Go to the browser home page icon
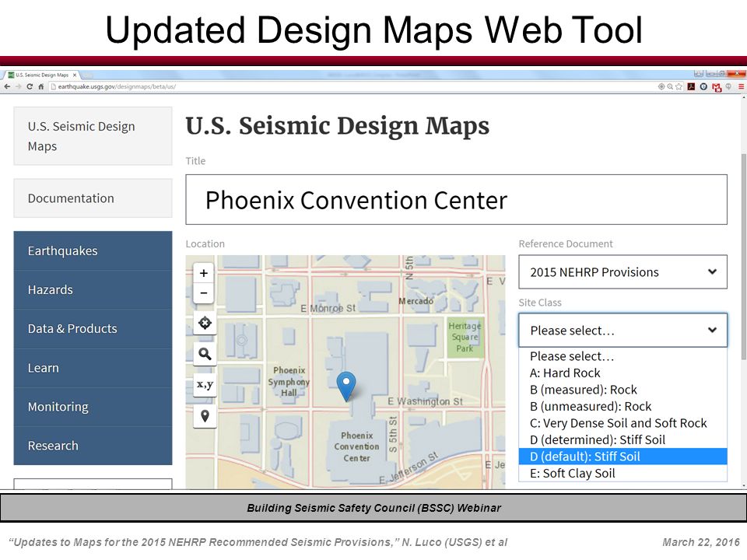The width and height of the screenshot is (747, 560). pyautogui.click(x=41, y=86)
